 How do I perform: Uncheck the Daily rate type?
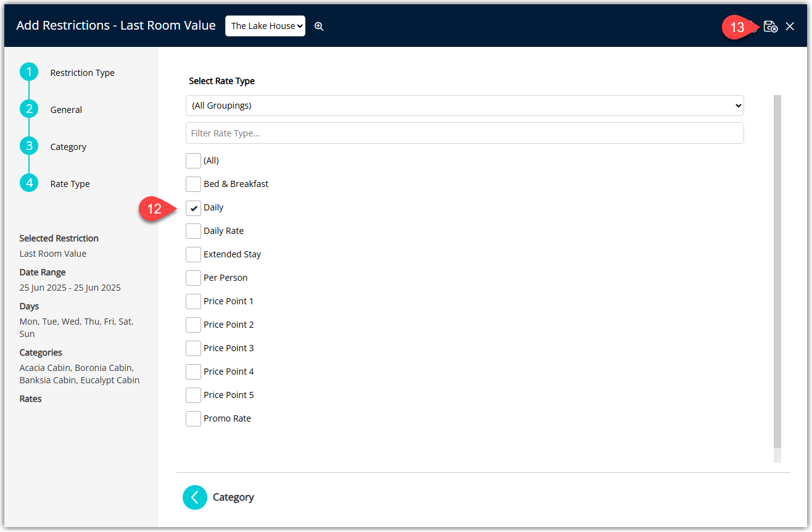pyautogui.click(x=193, y=207)
